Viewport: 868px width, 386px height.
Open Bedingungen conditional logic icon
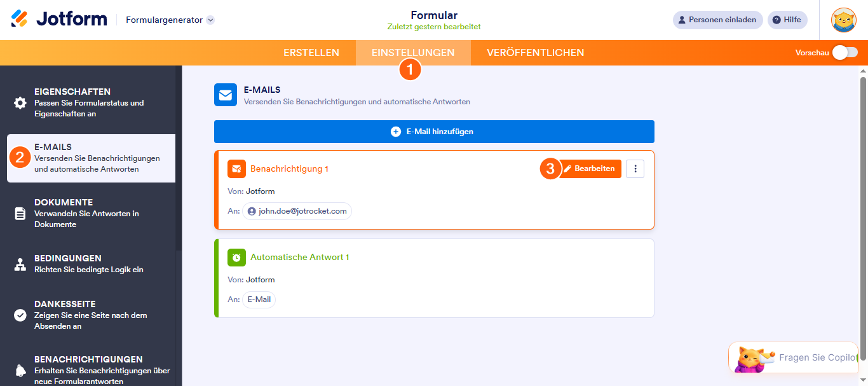coord(20,264)
